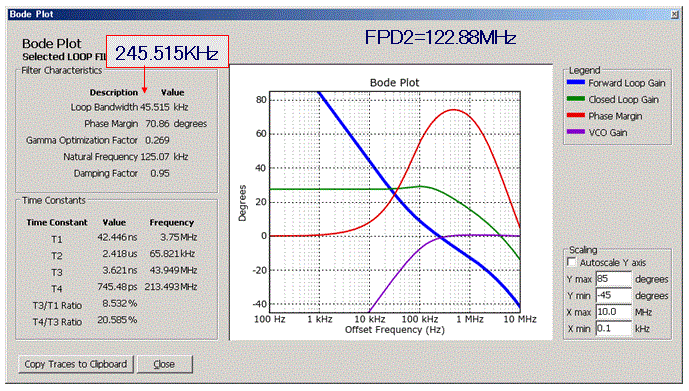The width and height of the screenshot is (689, 391).
Task: Click the -40 y-axis tick label
Action: 259,304
